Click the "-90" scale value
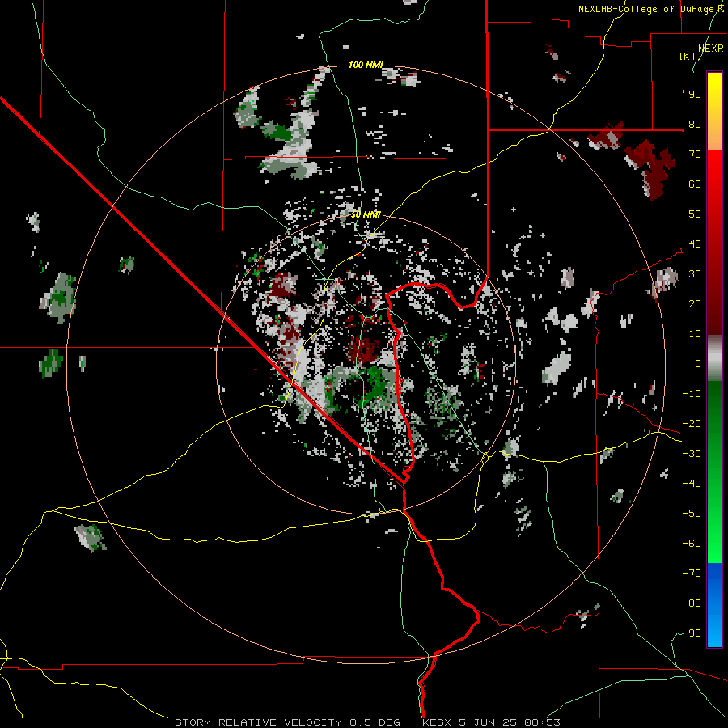 692,633
